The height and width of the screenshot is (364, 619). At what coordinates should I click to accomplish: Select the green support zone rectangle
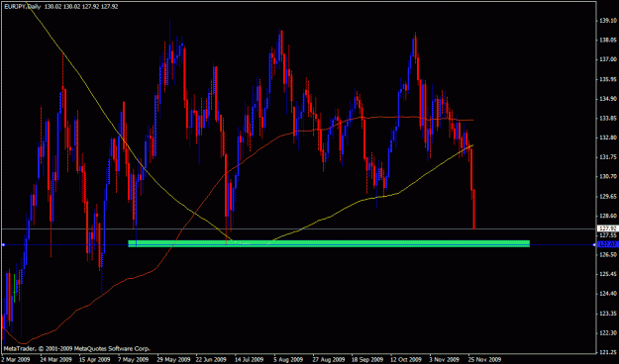coord(329,243)
